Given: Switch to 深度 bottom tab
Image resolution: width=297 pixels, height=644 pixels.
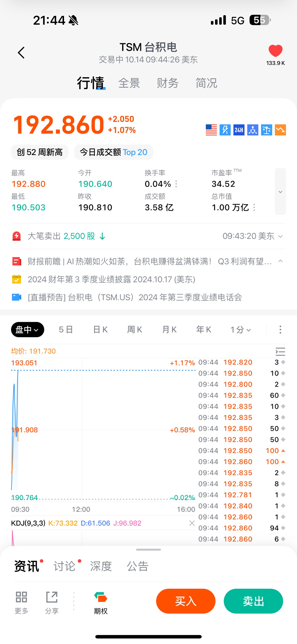Looking at the screenshot, I should [101, 566].
